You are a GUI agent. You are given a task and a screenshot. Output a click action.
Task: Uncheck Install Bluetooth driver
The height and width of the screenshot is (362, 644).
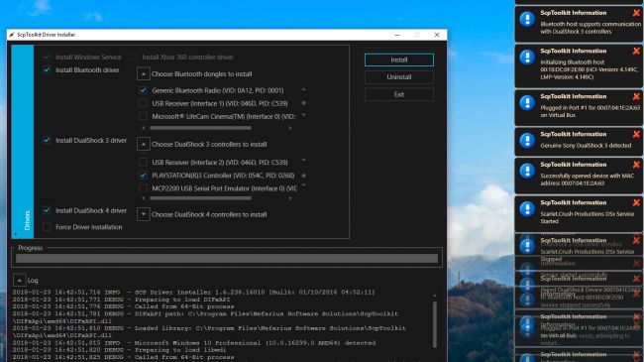click(47, 70)
